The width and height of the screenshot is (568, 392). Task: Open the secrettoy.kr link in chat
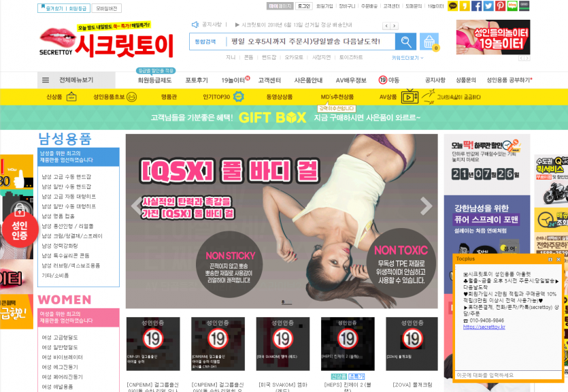click(x=484, y=327)
